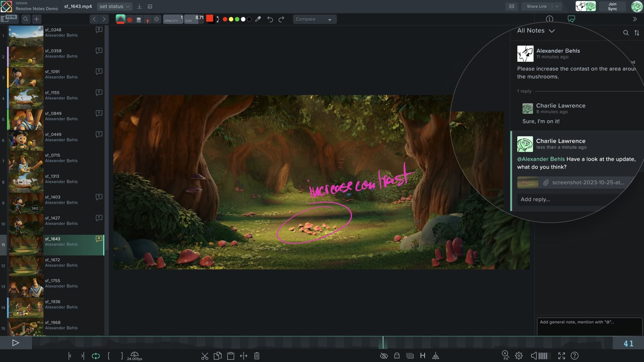This screenshot has width=644, height=362.
Task: Open the notes panel tab
Action: [571, 19]
